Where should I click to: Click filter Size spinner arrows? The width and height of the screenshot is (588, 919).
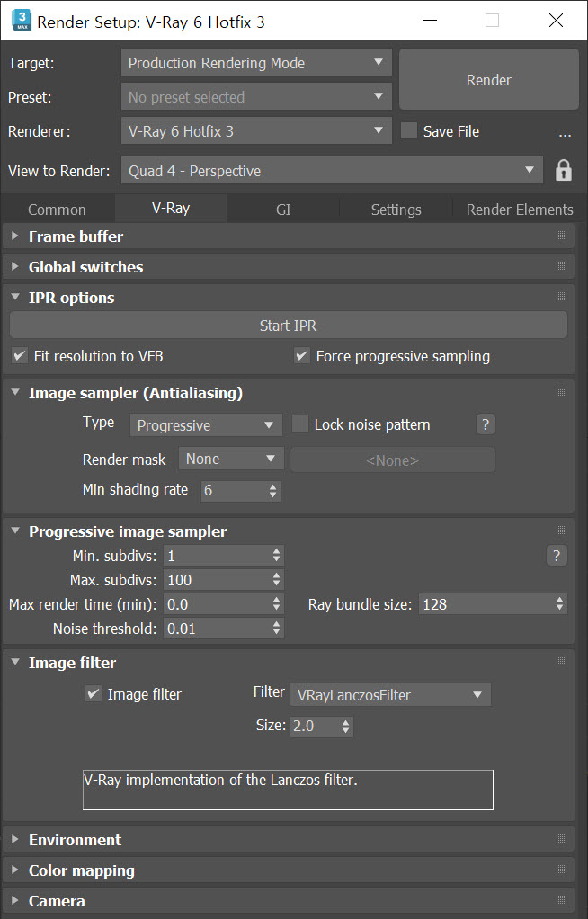coord(346,727)
